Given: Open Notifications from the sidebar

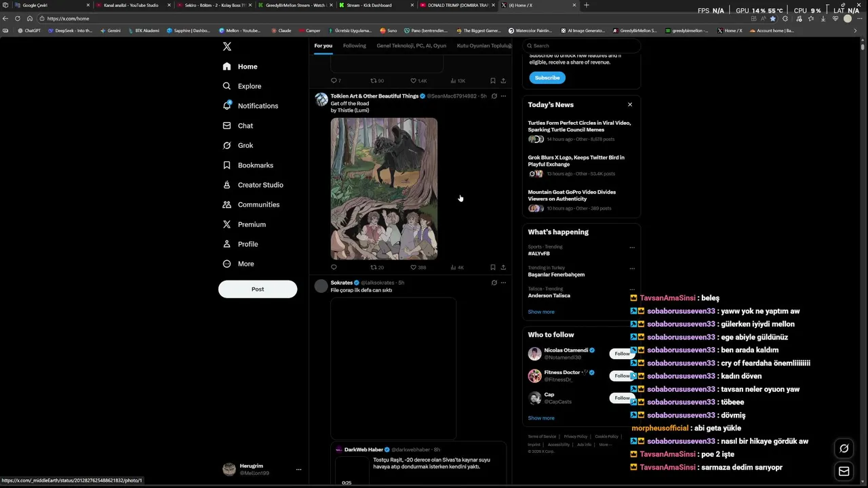Looking at the screenshot, I should click(x=250, y=106).
